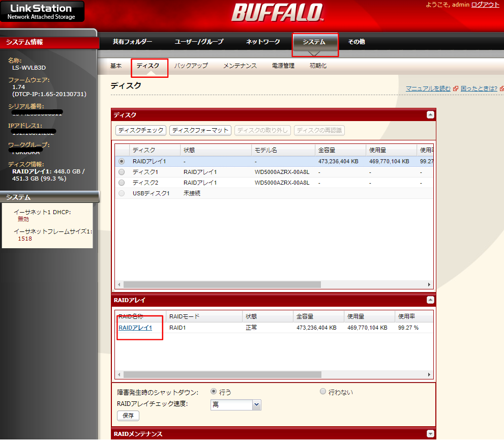Click the ディスクチェック button
The height and width of the screenshot is (441, 504).
coord(140,130)
